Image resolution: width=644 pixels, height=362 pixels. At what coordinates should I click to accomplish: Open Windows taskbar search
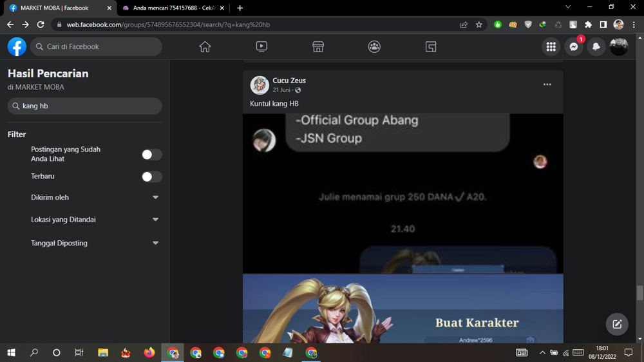tap(34, 352)
